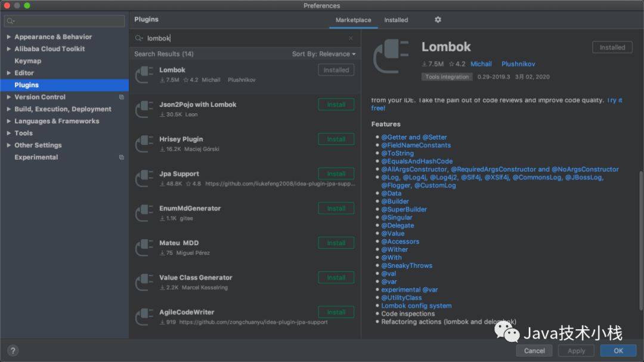
Task: Open the help question mark button
Action: click(13, 351)
